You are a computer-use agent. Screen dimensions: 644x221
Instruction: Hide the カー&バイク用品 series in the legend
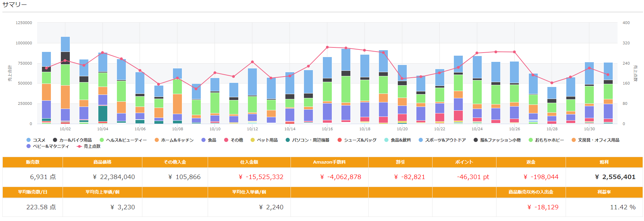pos(72,140)
